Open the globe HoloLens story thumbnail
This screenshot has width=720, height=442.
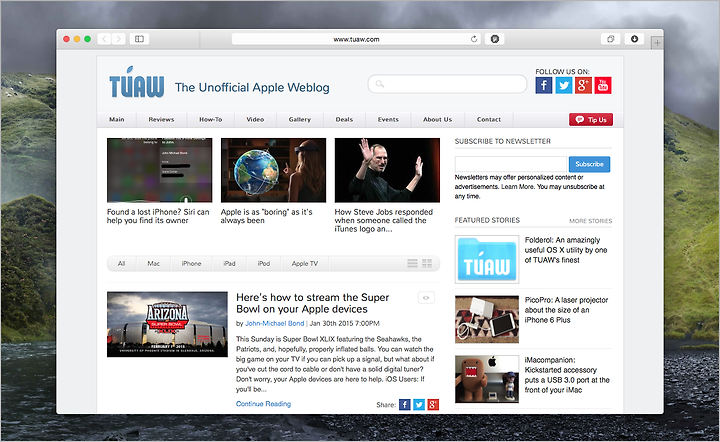[273, 170]
